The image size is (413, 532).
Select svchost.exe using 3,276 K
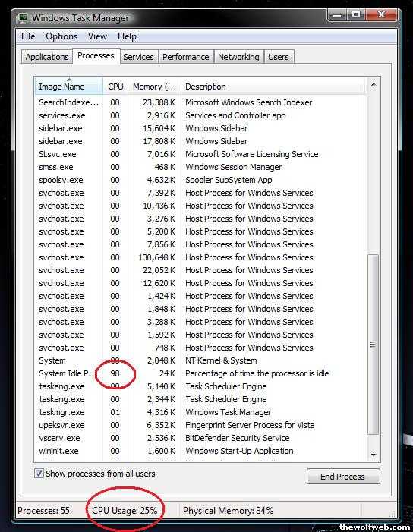pos(200,219)
